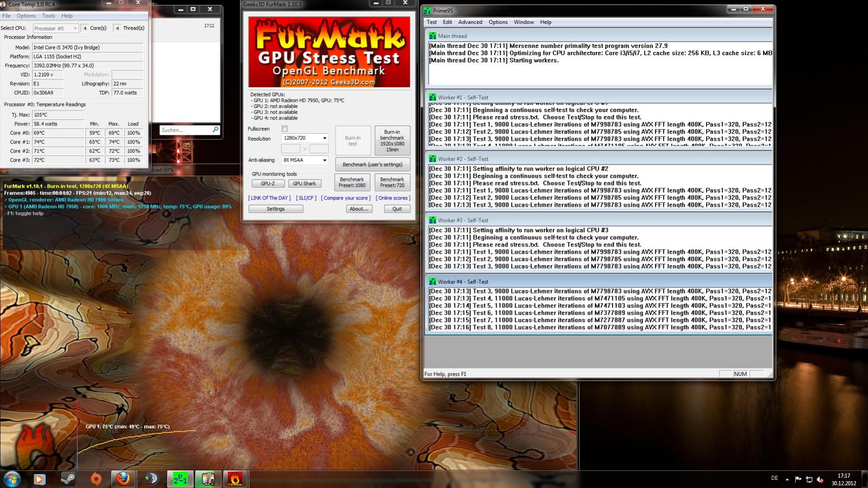Click the Worker #1 window icon
Screen dimensions: 868x488
[432, 97]
